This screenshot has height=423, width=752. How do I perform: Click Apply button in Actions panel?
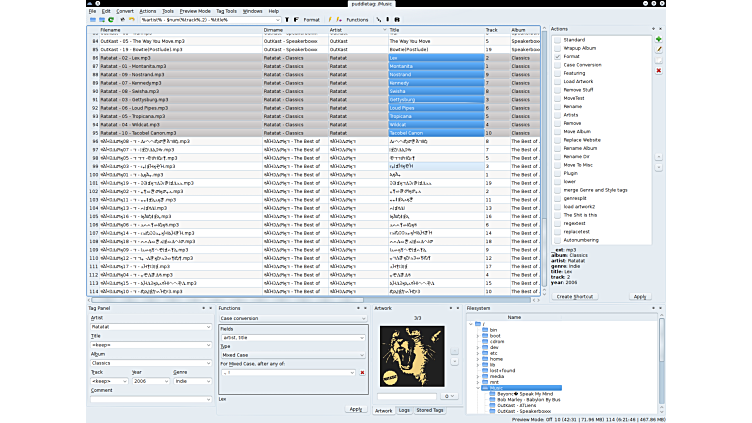(640, 296)
